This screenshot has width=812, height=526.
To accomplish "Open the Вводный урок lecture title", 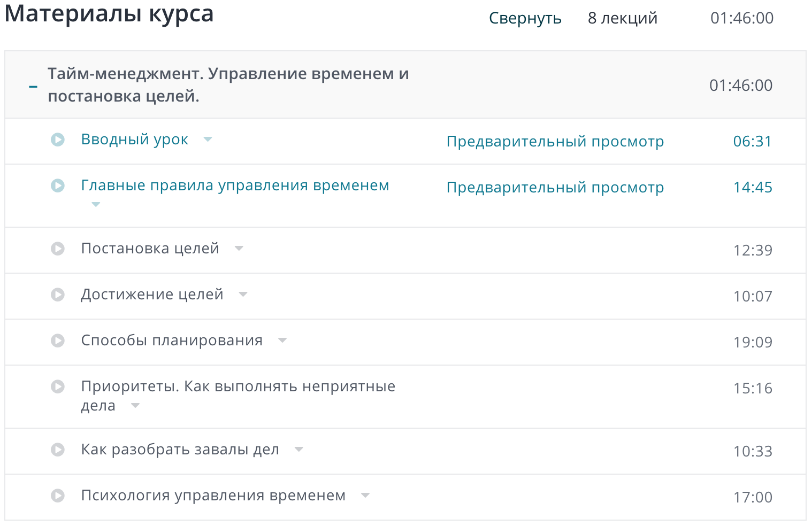I will pos(134,140).
